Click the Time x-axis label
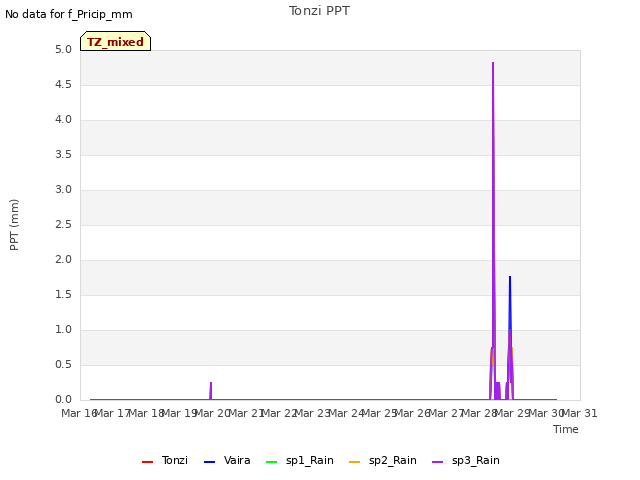Viewport: 640px width, 480px height. click(x=566, y=429)
